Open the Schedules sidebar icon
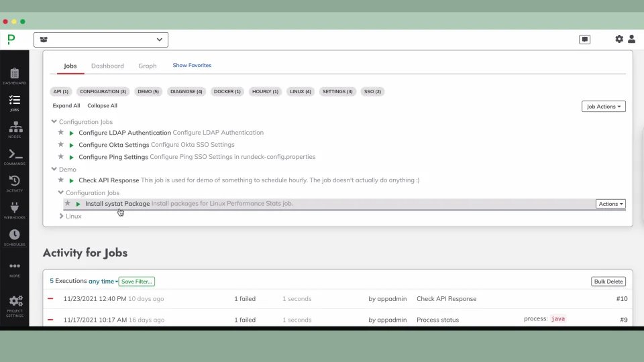This screenshot has height=362, width=644. pyautogui.click(x=14, y=237)
